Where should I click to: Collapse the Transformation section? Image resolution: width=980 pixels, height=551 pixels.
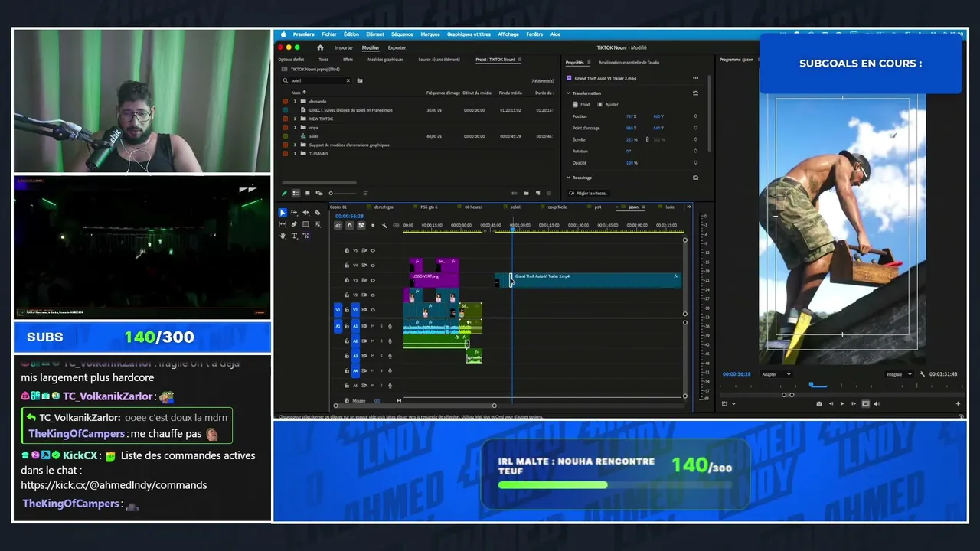tap(569, 93)
